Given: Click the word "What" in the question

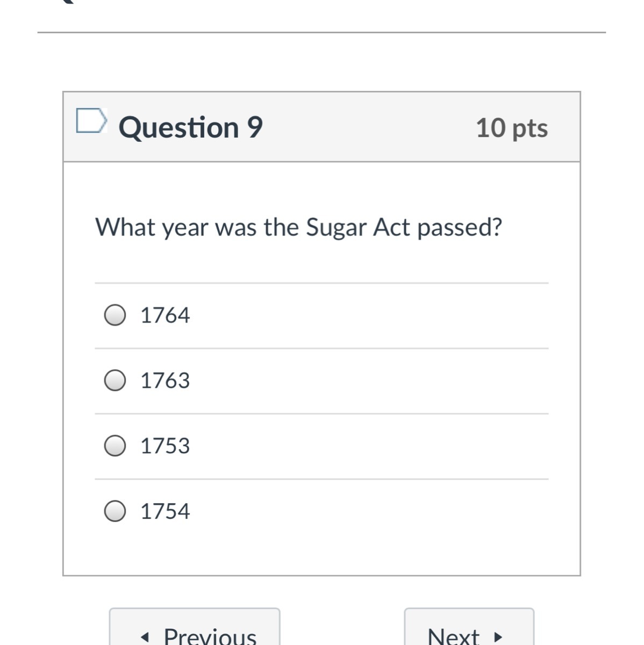Looking at the screenshot, I should click(x=125, y=227).
